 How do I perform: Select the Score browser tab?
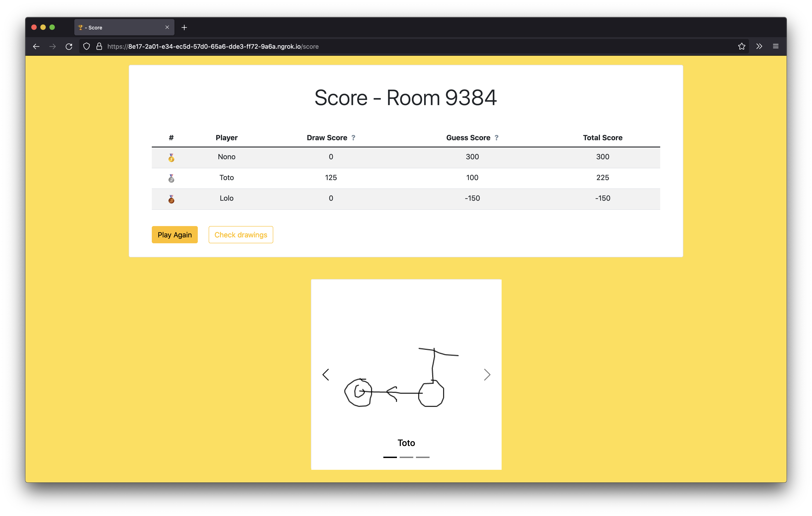point(124,27)
